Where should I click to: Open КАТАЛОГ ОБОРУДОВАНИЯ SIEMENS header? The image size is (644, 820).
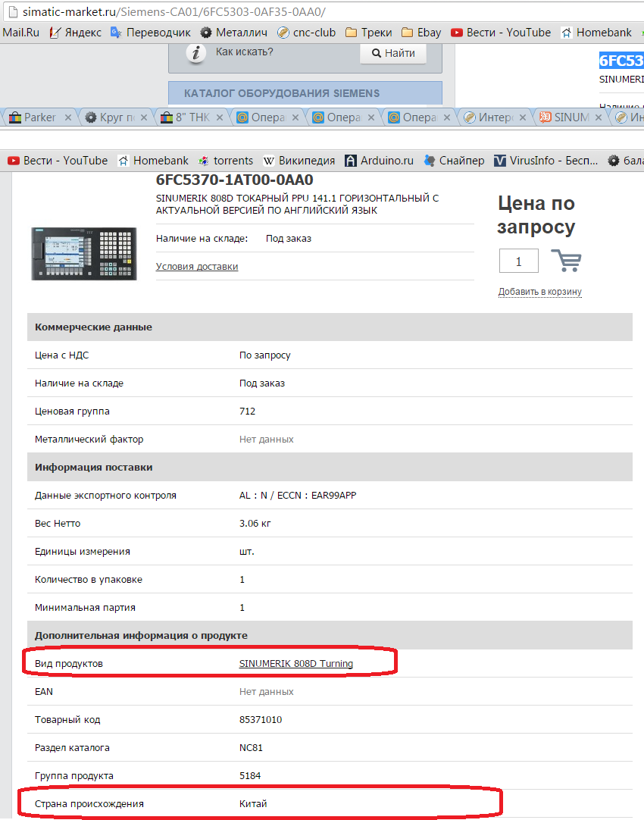pos(305,93)
